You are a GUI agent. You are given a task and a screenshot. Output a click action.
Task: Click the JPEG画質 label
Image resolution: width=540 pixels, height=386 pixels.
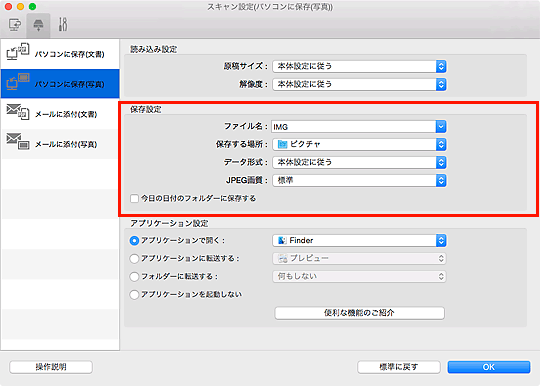[247, 180]
